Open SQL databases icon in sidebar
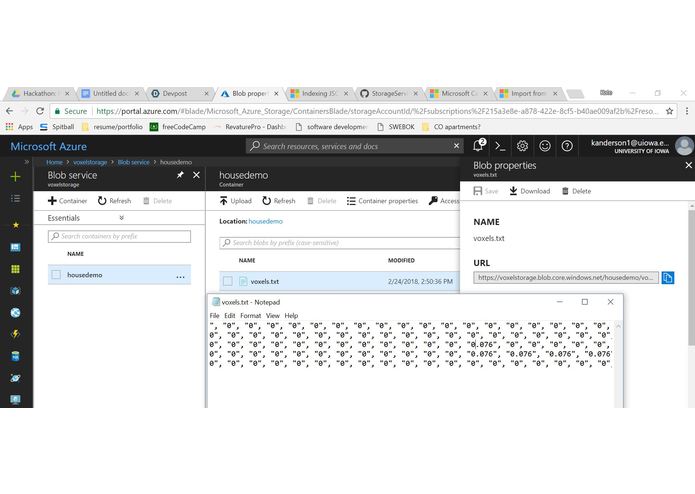Screen dimensions: 695x494 coord(16,356)
